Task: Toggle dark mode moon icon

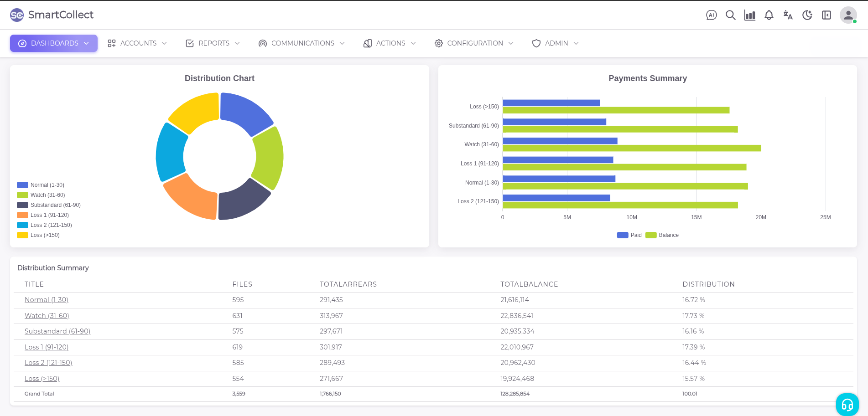Action: tap(807, 15)
